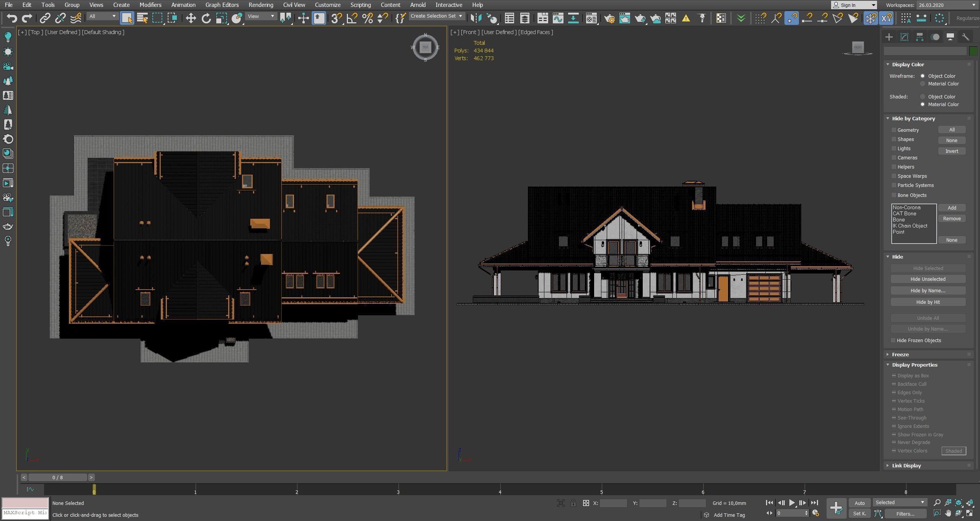Screen dimensions: 980x521
Task: Check the Helpers hide category box
Action: (x=894, y=167)
